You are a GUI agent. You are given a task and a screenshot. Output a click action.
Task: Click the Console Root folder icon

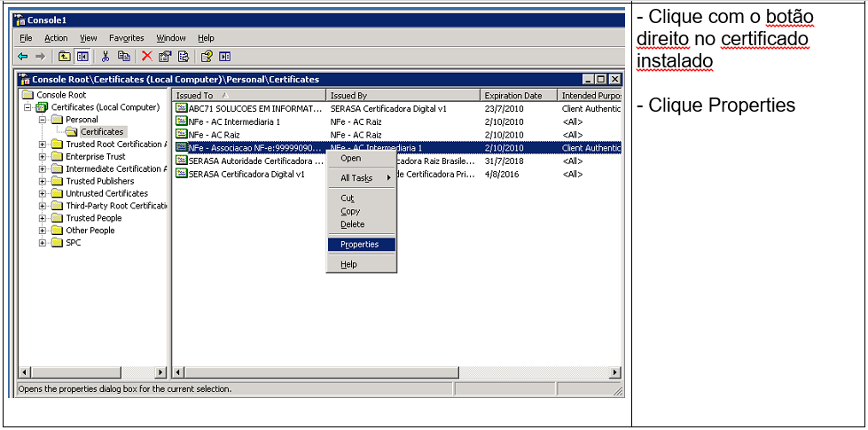(28, 95)
